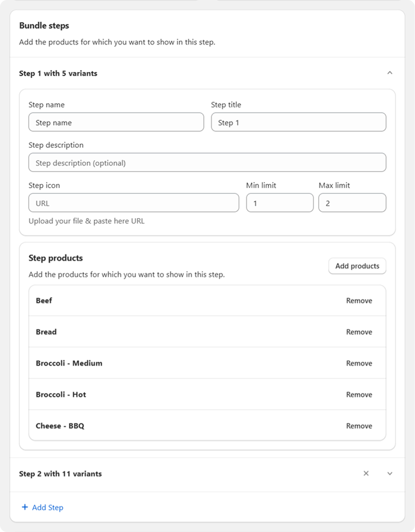Select the Max limit field
Viewport: 415px width, 532px height.
[x=352, y=203]
